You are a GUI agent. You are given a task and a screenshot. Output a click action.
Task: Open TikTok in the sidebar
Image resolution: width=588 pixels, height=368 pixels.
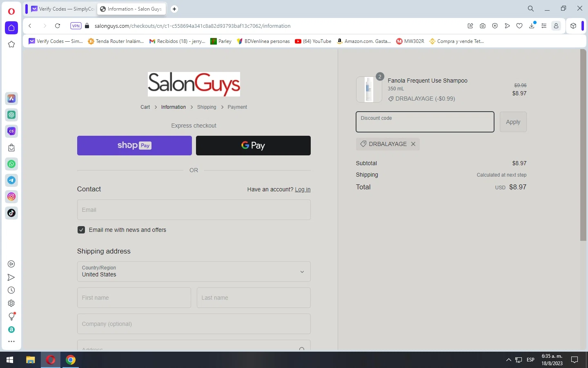(x=11, y=213)
